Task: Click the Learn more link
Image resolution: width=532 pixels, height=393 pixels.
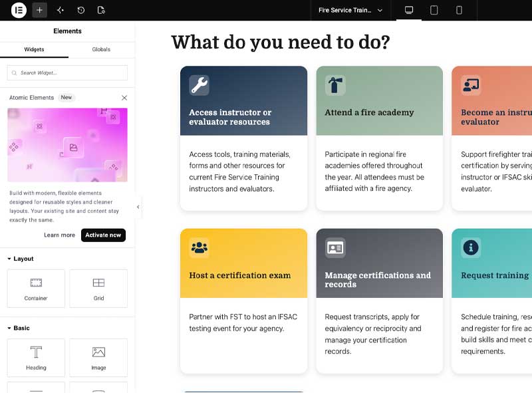Action: click(x=59, y=235)
